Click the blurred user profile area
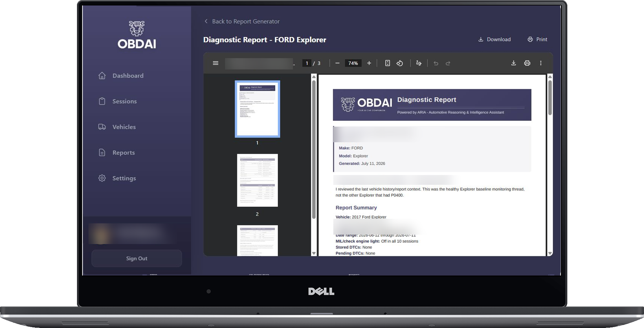644x328 pixels. point(132,234)
